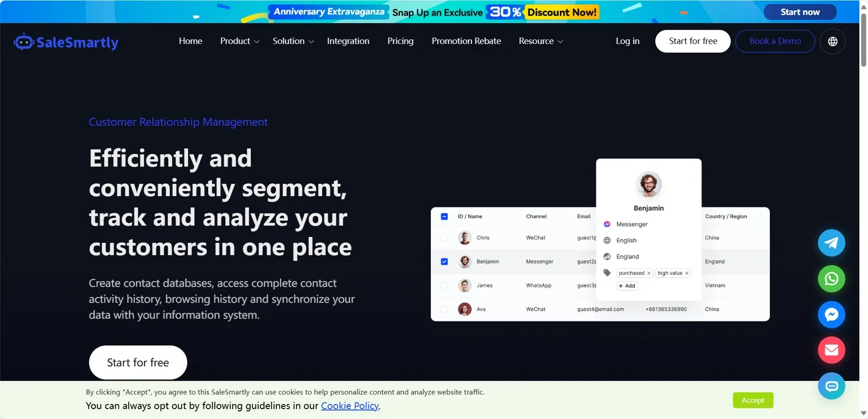868x419 pixels.
Task: Click the SaleSmartly robot logo
Action: pos(23,42)
